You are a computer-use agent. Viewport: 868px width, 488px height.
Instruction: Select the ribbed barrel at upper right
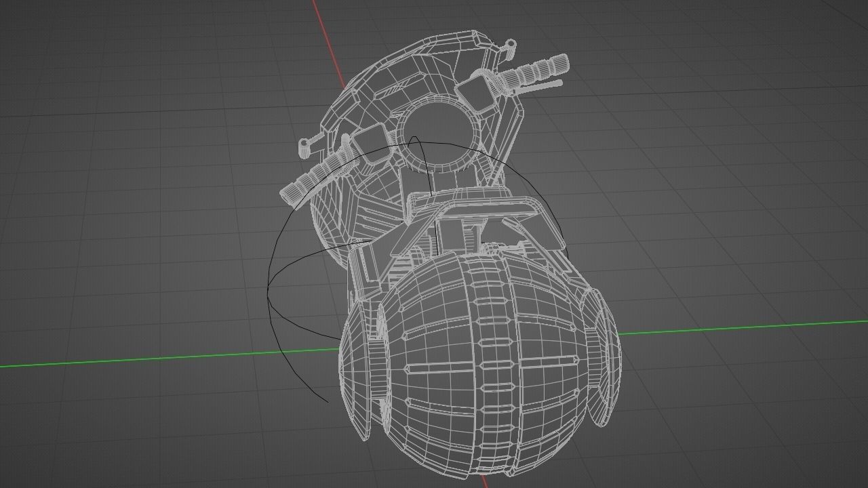point(535,71)
